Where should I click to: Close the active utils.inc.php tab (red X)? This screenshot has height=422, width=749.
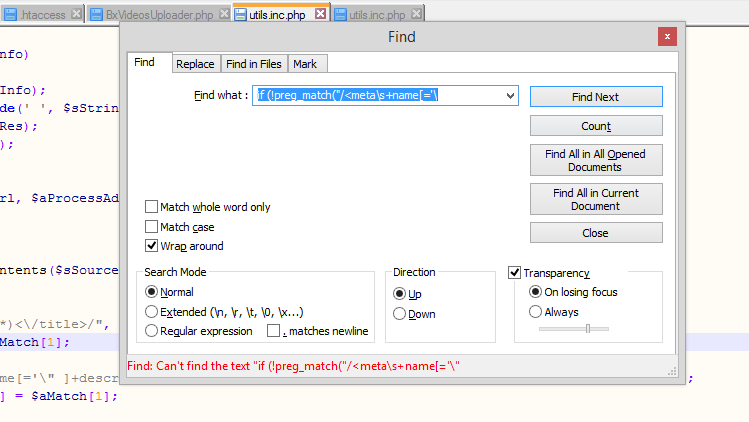point(321,14)
